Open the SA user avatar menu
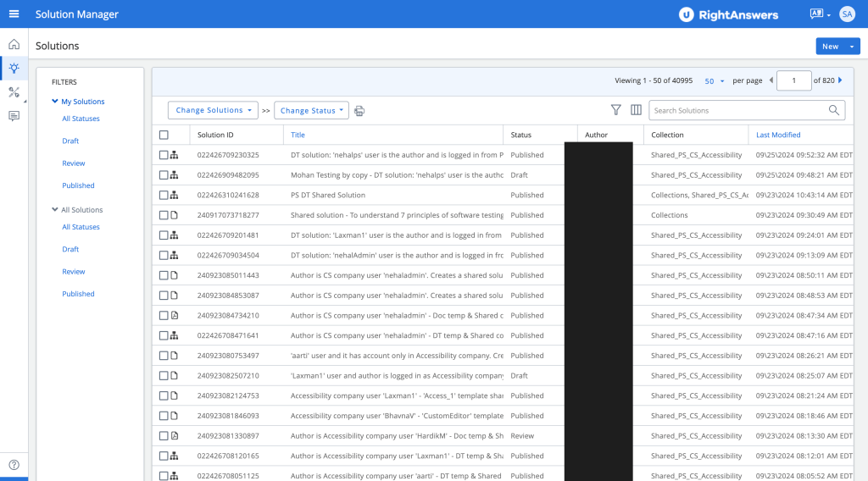This screenshot has height=481, width=868. point(847,14)
